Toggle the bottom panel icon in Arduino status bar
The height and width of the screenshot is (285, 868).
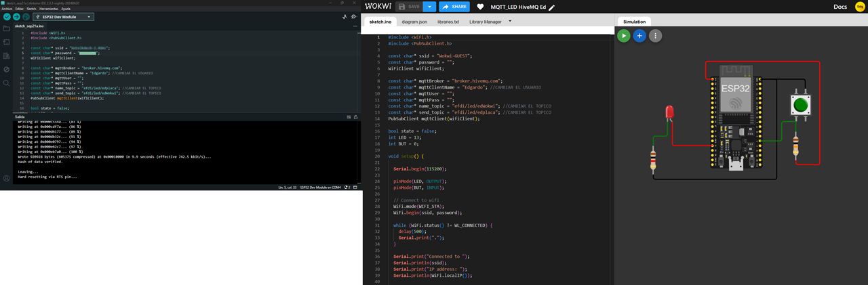click(x=356, y=187)
